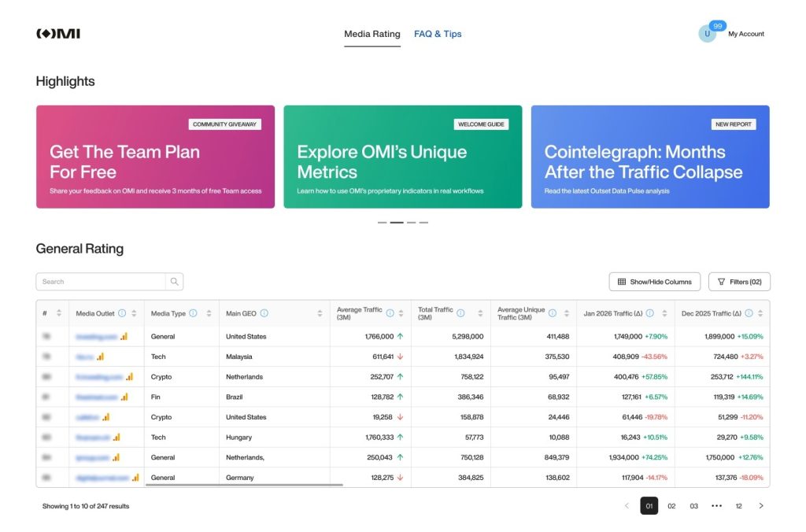Click the info icon beside Media Outlet header
This screenshot has width=806, height=532.
[121, 312]
